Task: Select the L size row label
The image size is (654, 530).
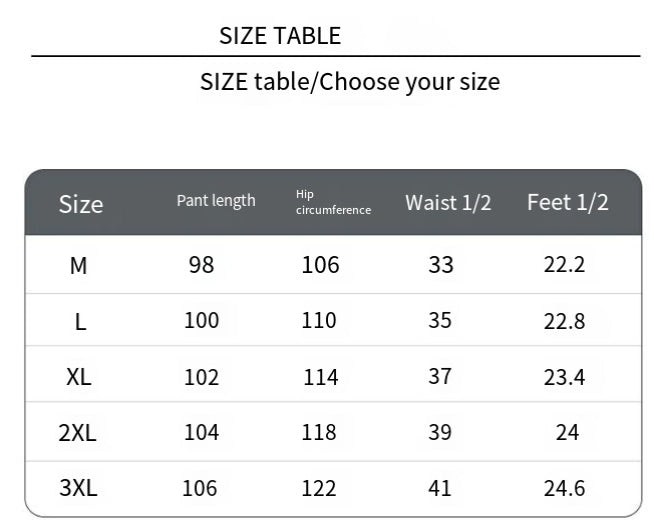Action: 80,322
